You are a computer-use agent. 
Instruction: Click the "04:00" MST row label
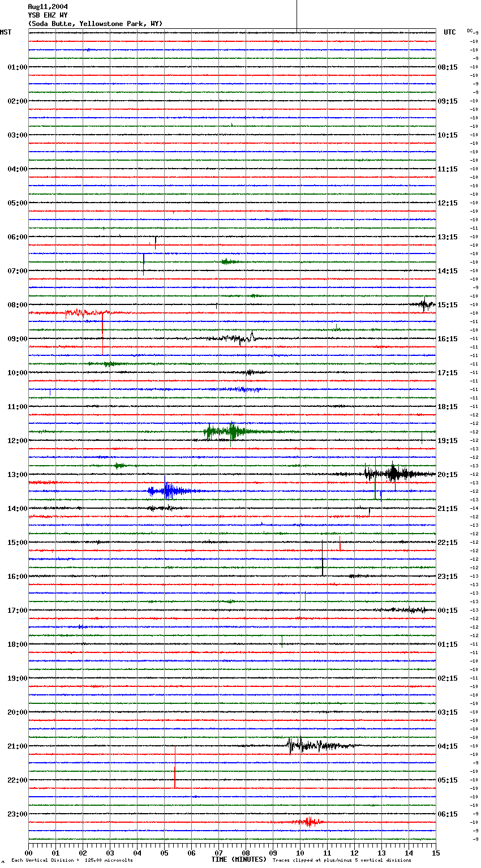pyautogui.click(x=18, y=169)
